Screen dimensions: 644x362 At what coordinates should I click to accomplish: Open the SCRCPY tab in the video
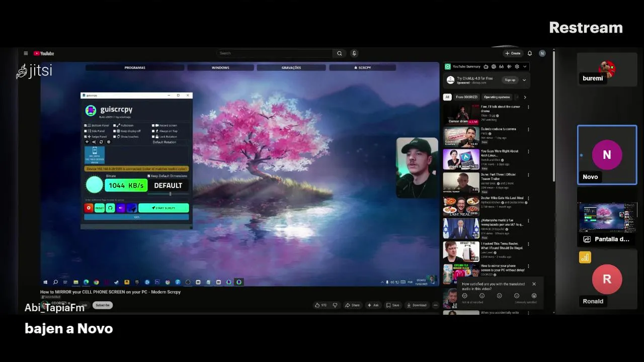[x=363, y=67]
